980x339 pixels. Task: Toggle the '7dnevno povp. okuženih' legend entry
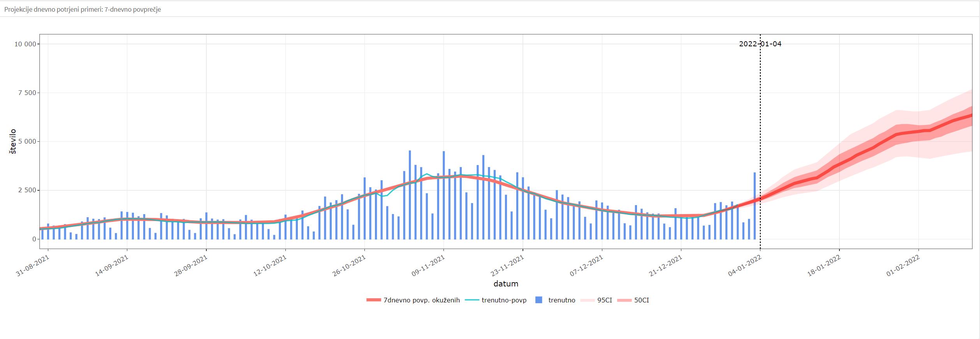422,300
